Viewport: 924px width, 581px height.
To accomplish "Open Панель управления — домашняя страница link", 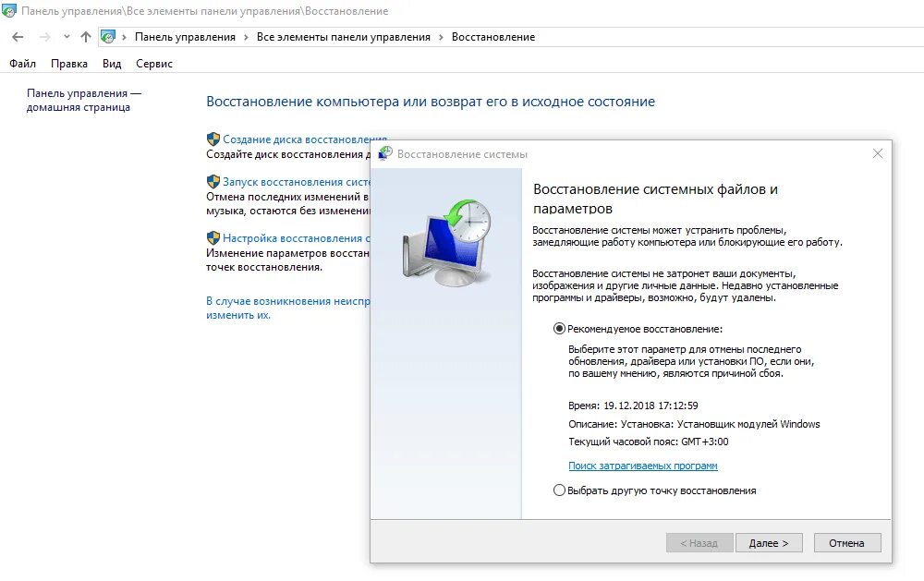I will point(84,100).
